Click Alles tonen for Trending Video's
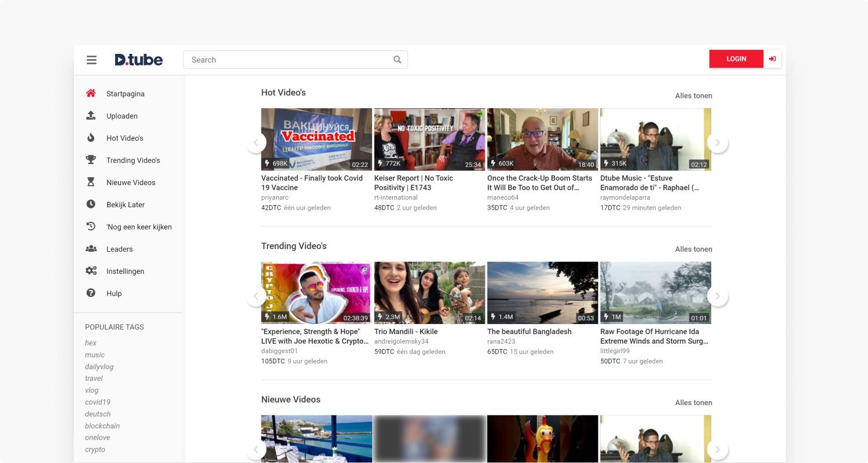 [693, 249]
